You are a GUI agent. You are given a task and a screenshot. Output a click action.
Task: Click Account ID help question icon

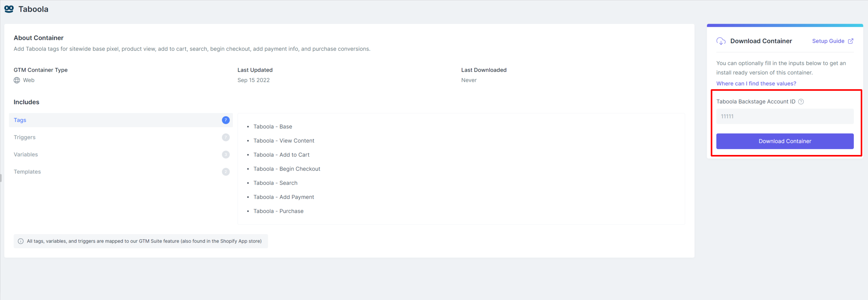[x=801, y=101]
